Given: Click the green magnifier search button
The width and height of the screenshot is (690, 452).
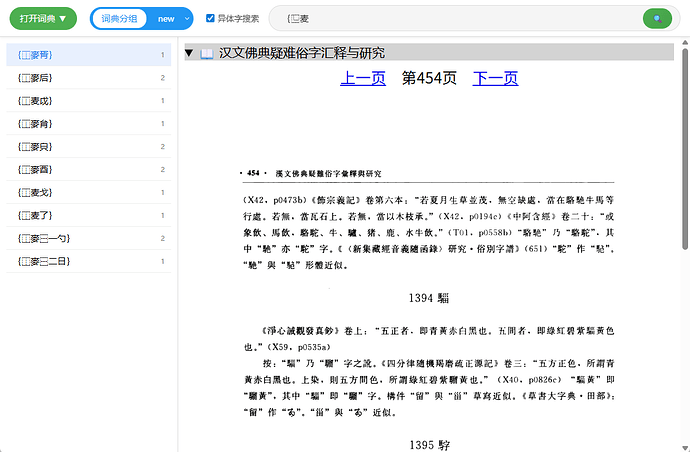Looking at the screenshot, I should tap(657, 18).
